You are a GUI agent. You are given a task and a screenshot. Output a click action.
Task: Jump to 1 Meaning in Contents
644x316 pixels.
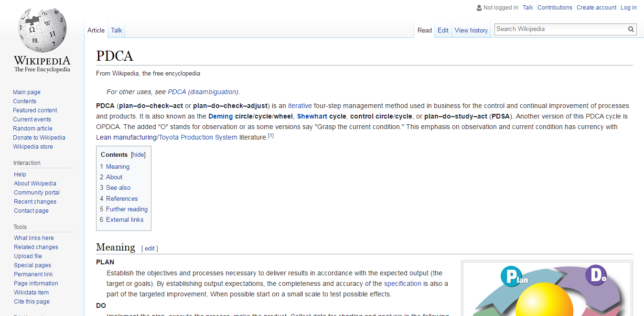[115, 167]
